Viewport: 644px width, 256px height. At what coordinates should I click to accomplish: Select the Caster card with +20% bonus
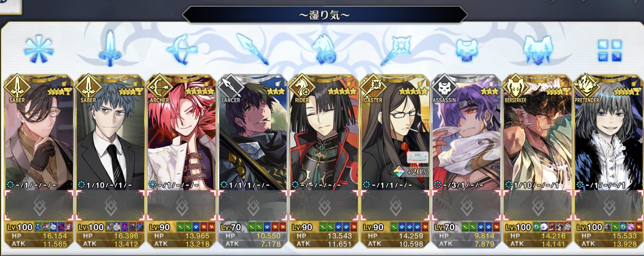(395, 161)
